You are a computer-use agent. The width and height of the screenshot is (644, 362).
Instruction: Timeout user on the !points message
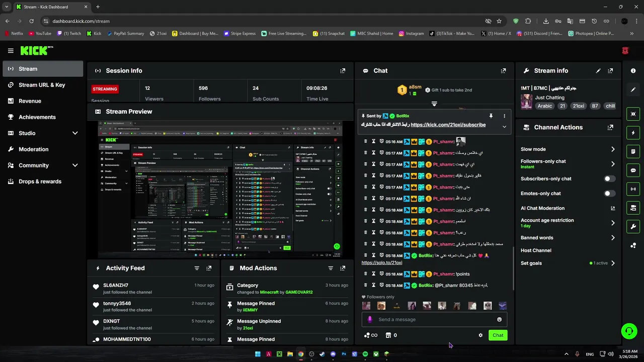pos(373,274)
